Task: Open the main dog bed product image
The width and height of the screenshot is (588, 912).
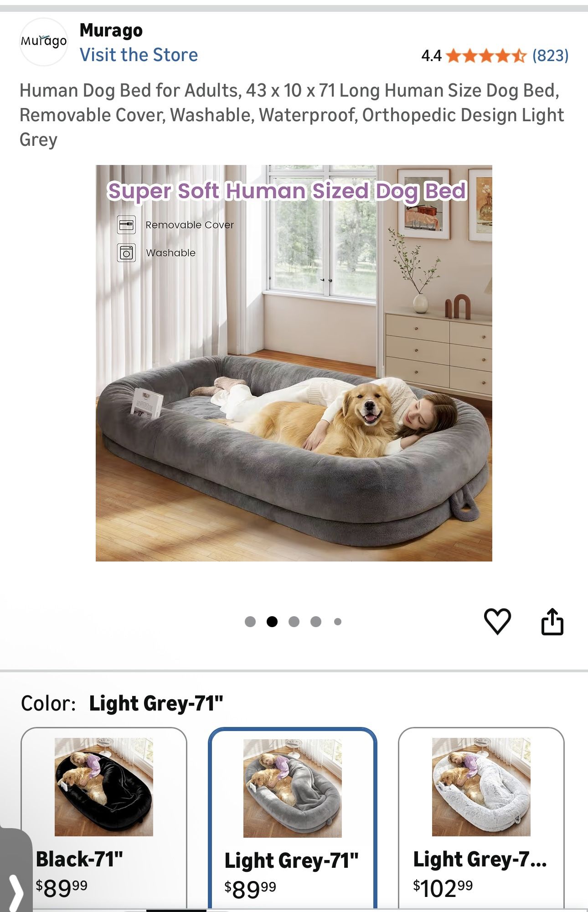Action: point(294,363)
